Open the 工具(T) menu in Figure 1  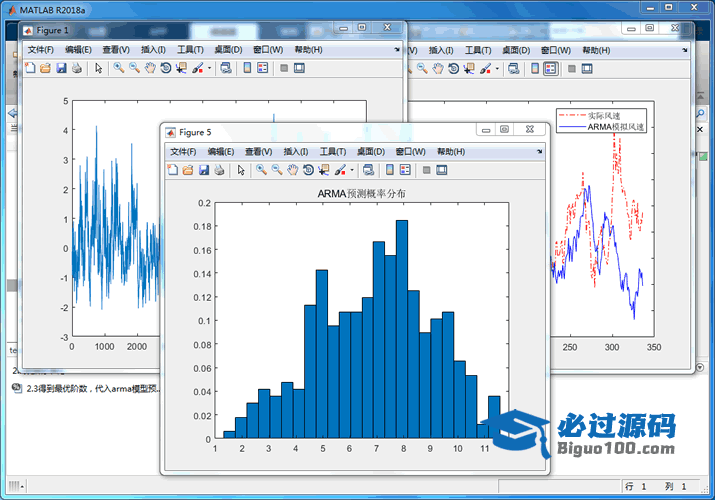pos(190,49)
